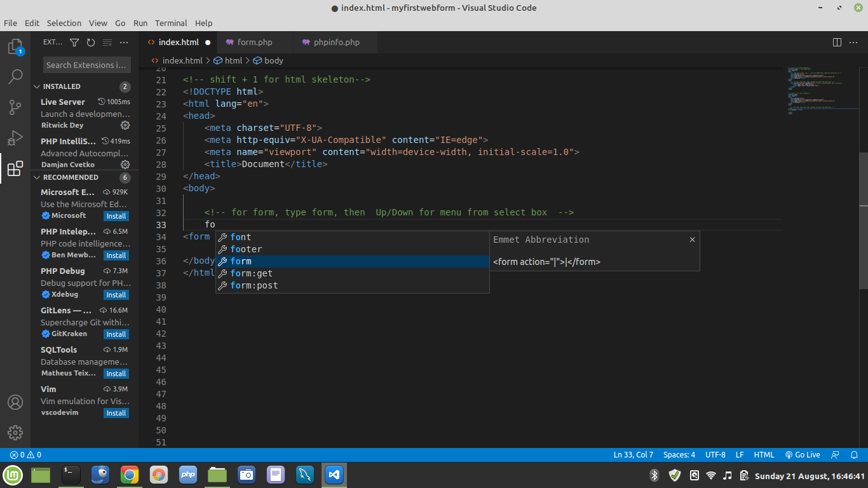The image size is (868, 488).
Task: Switch to the form.php tab
Action: (254, 43)
